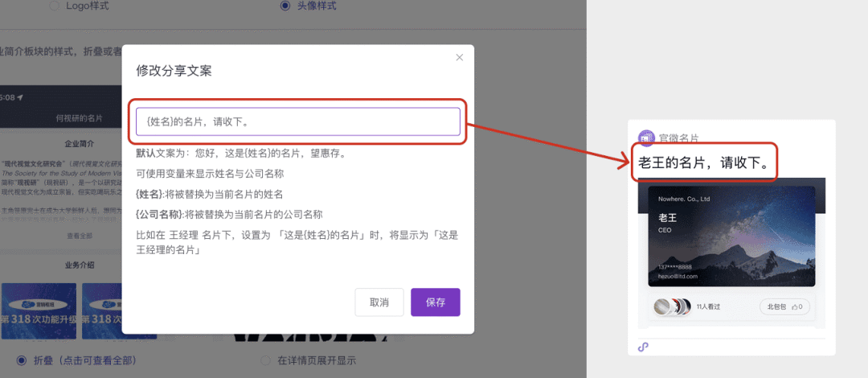
Task: Choose 在详情页展开显示 radio option
Action: (264, 361)
